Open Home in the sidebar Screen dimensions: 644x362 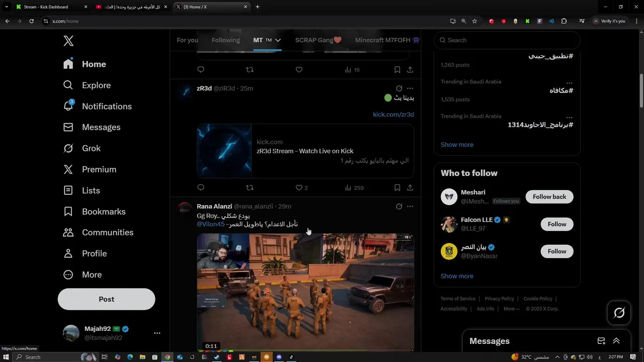coord(85,64)
